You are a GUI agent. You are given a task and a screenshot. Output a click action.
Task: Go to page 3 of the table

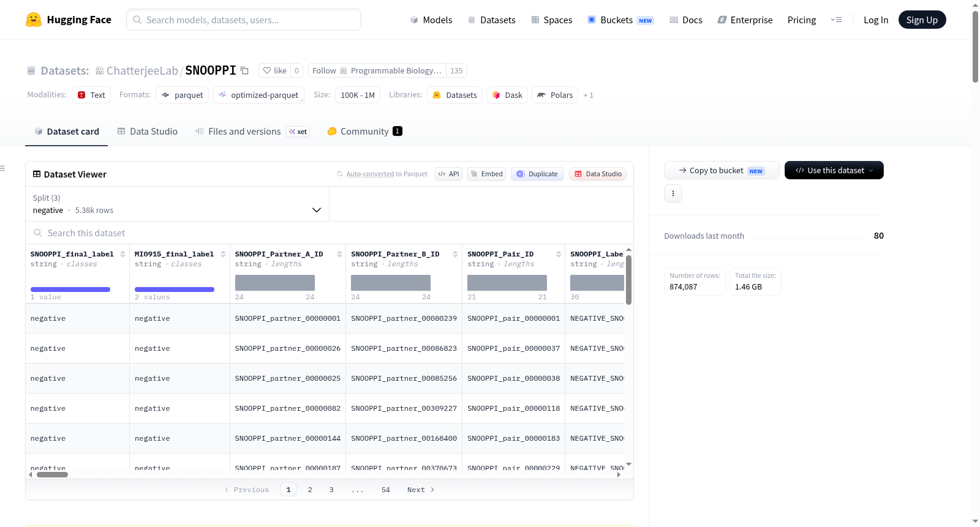click(331, 490)
